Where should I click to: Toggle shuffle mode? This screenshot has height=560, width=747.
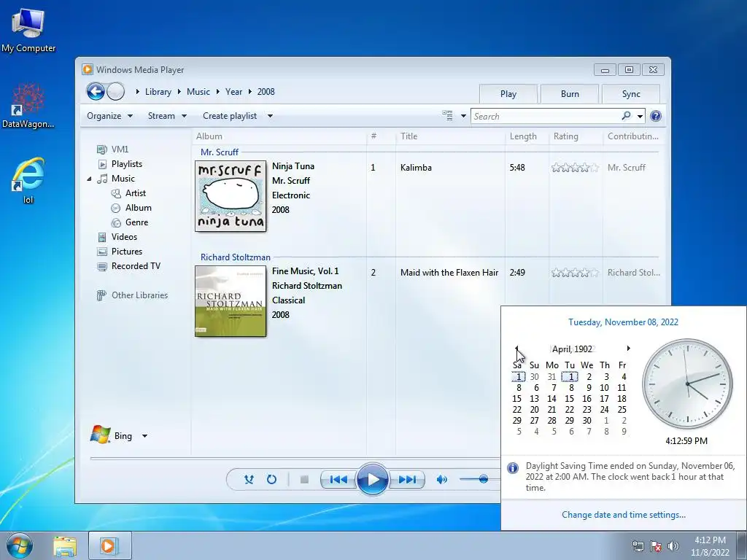pyautogui.click(x=249, y=479)
